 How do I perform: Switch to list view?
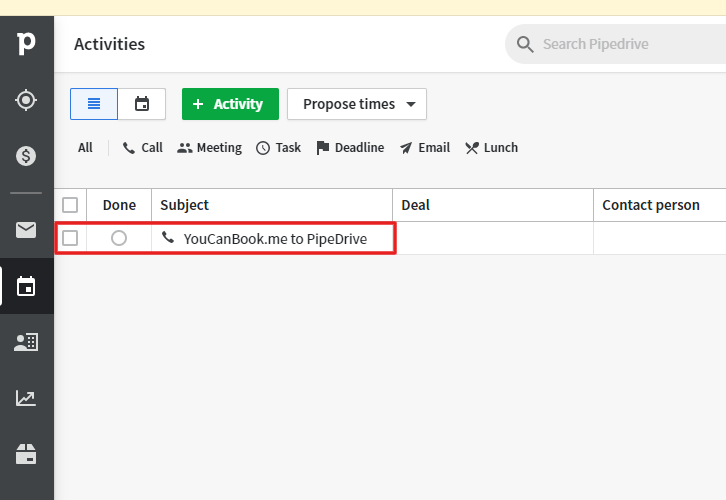click(x=94, y=104)
